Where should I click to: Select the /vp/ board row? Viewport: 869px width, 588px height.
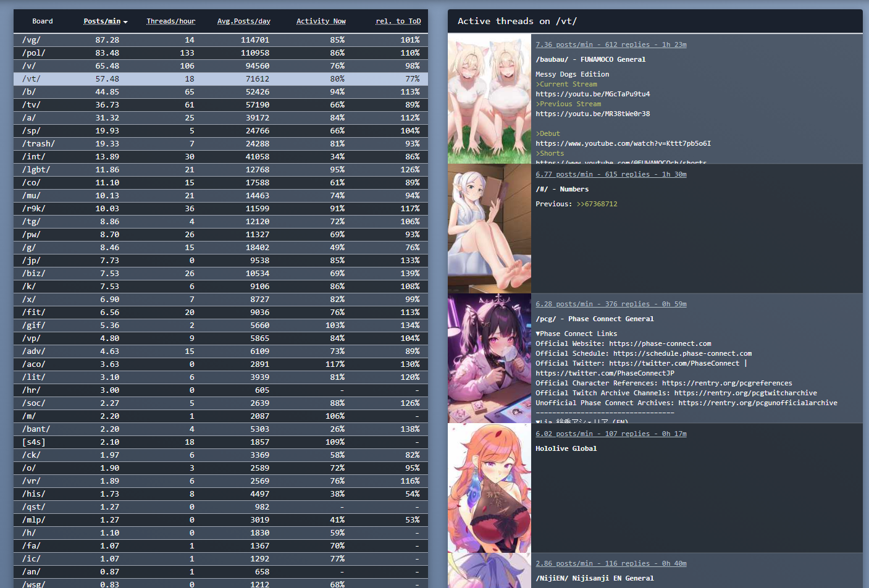coord(220,338)
